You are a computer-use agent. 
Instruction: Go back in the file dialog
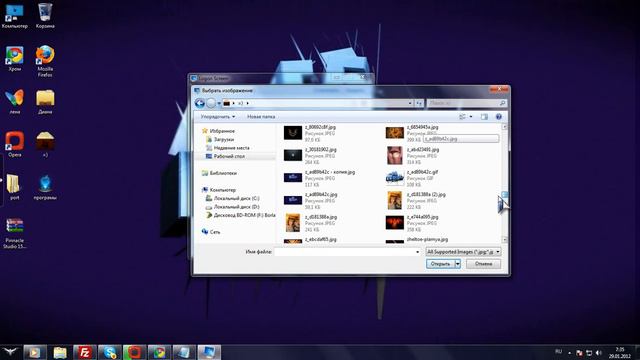(200, 103)
